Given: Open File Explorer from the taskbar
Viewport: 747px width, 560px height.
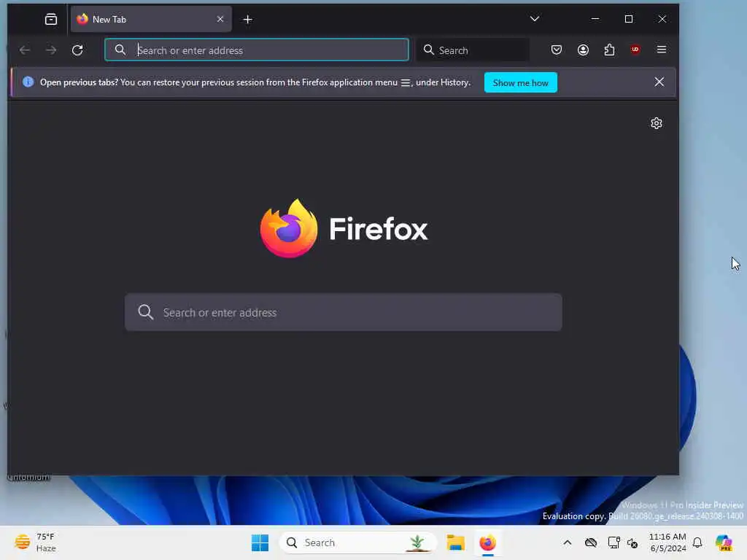Looking at the screenshot, I should (x=455, y=542).
